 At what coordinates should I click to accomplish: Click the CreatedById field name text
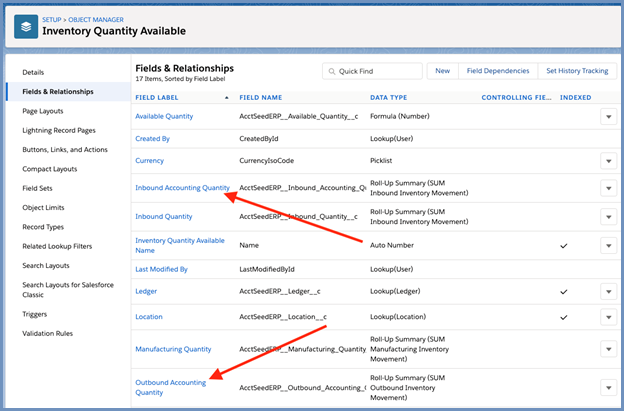(x=259, y=139)
